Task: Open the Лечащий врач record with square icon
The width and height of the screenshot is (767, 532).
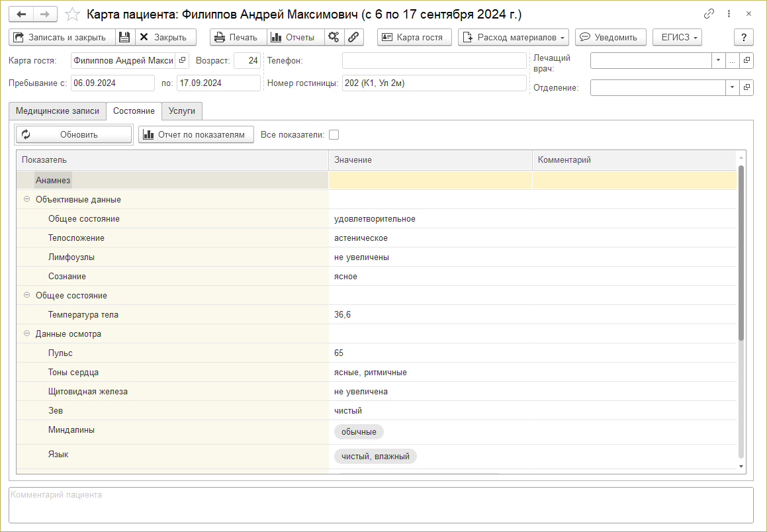Action: coord(746,61)
